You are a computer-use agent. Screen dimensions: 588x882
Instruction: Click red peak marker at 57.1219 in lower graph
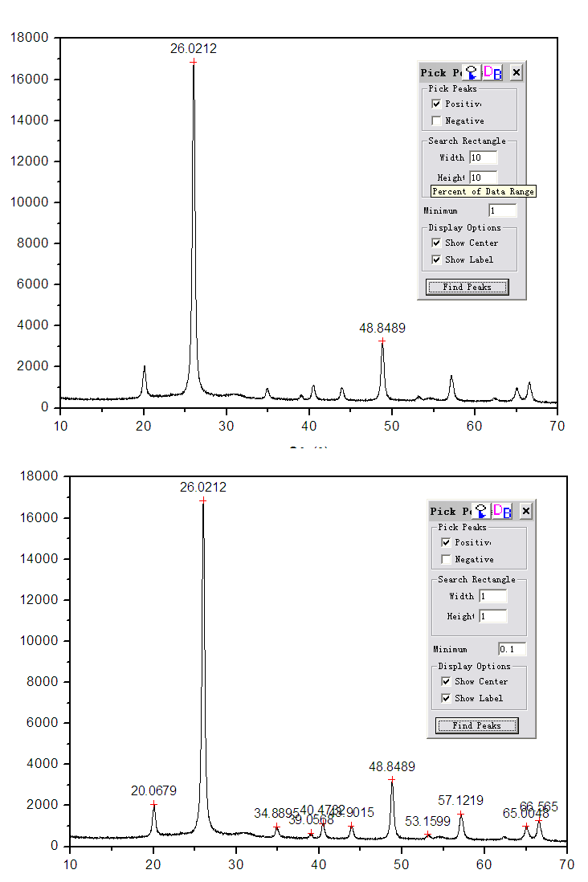click(x=461, y=815)
